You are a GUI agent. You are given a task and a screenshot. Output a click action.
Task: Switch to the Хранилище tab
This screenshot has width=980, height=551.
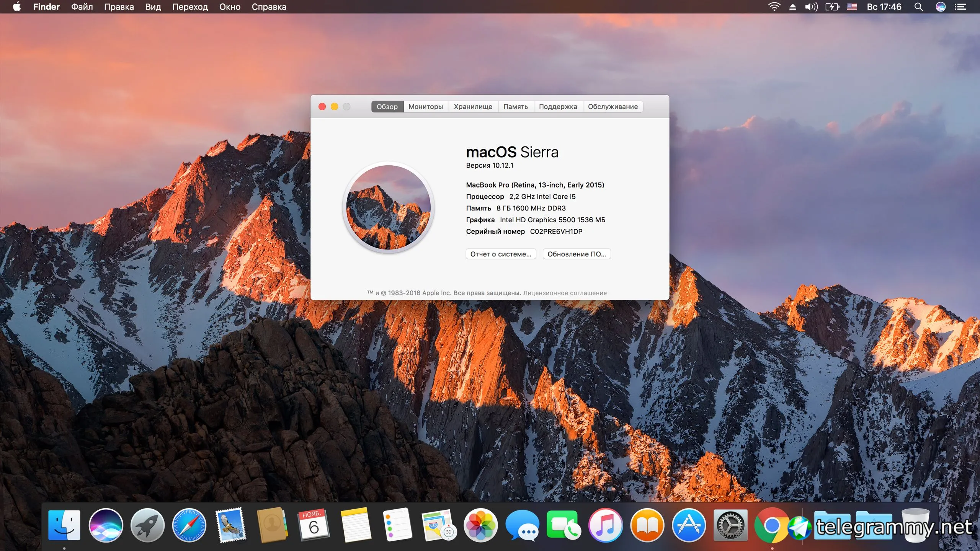[473, 107]
